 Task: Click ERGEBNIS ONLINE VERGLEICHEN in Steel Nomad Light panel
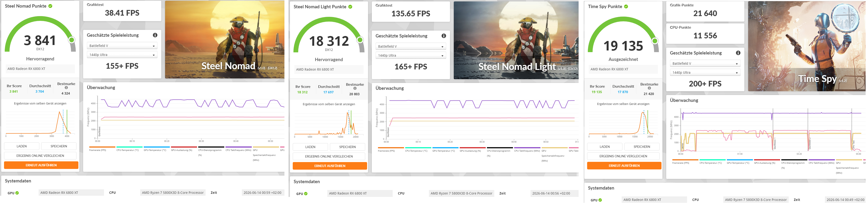(329, 156)
